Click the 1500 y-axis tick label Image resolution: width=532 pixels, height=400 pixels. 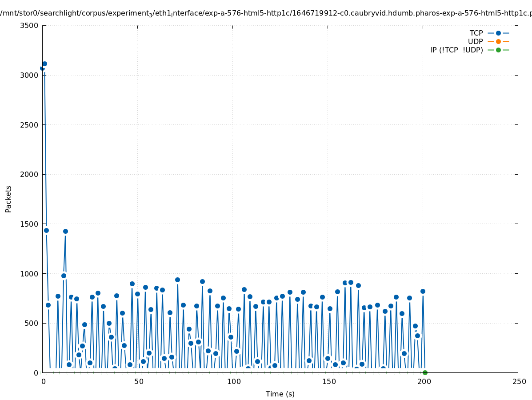point(29,224)
